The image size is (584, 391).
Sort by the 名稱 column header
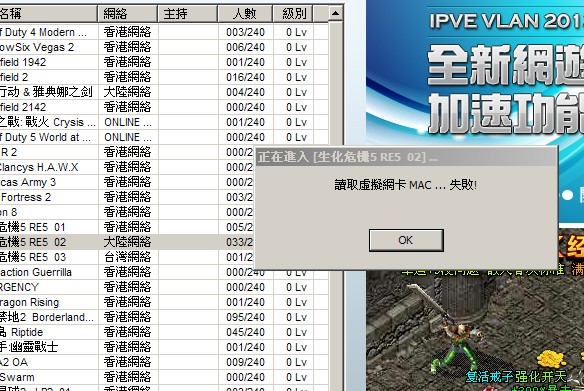48,14
